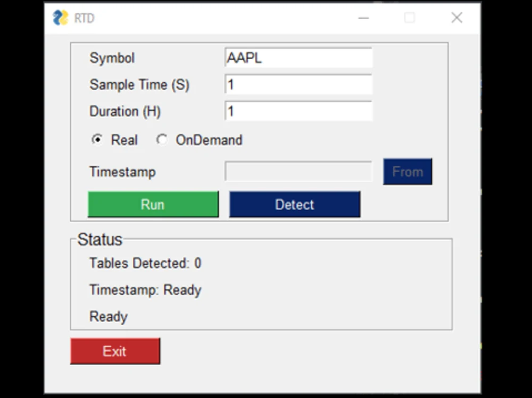Click the Timestamp label beside the input
532x398 pixels.
click(122, 172)
